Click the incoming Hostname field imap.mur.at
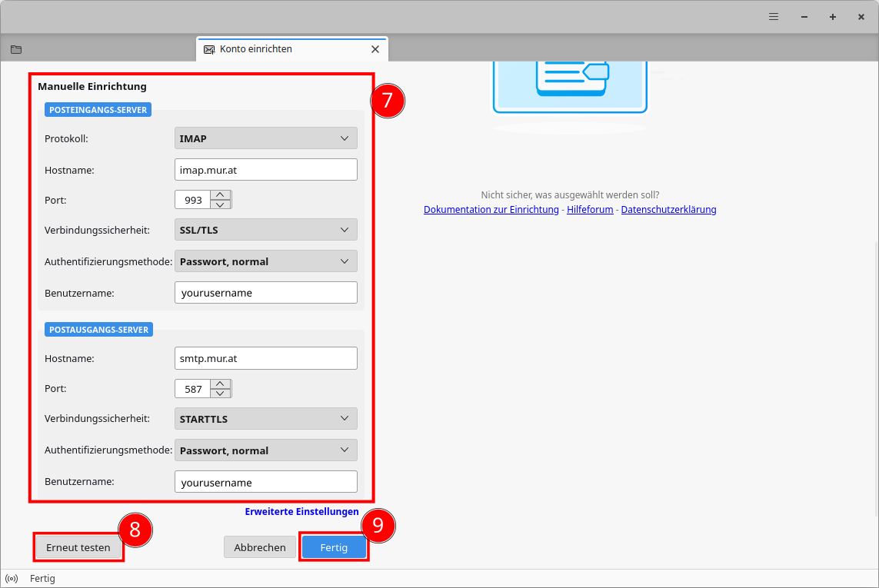Viewport: 879px width, 588px height. [x=266, y=170]
